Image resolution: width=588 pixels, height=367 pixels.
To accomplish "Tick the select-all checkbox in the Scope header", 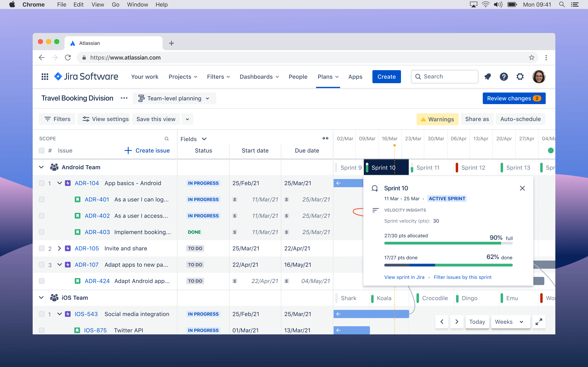I will (42, 150).
